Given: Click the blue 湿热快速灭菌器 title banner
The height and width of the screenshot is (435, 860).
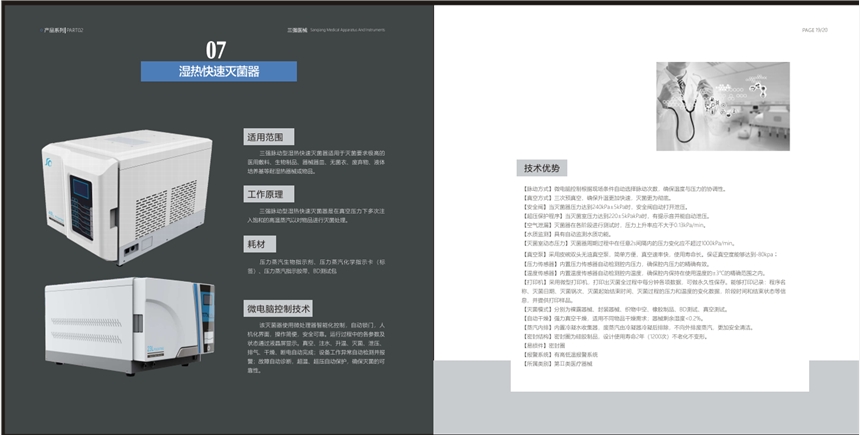Looking at the screenshot, I should (x=218, y=71).
